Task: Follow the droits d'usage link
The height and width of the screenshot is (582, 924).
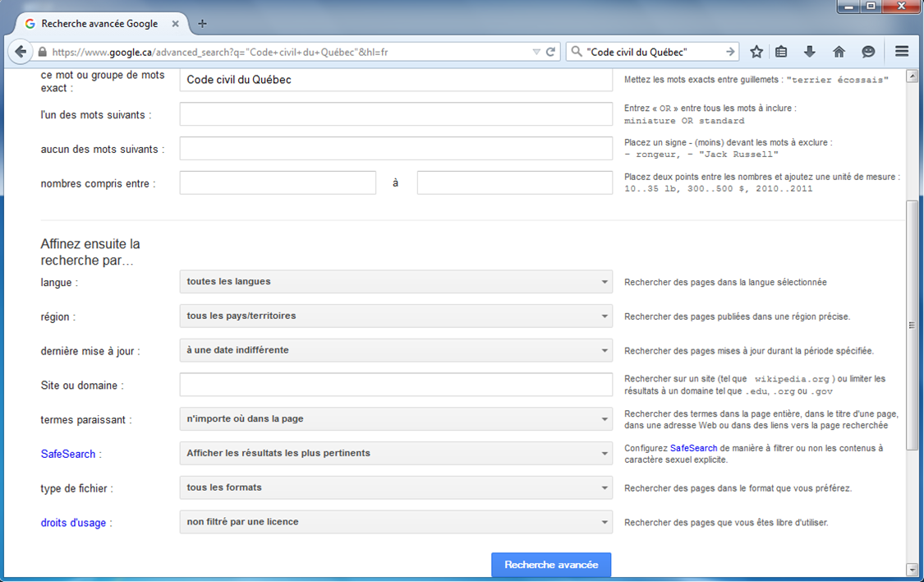Action: pos(73,523)
